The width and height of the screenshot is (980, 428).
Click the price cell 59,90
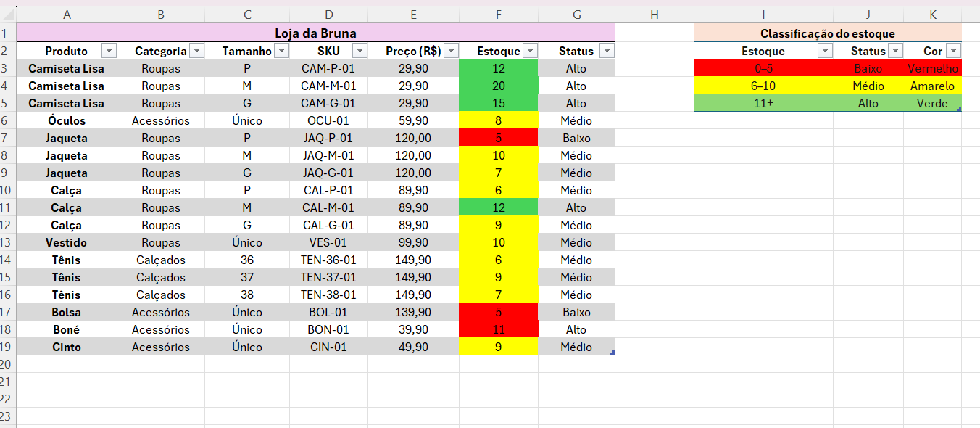tap(413, 120)
